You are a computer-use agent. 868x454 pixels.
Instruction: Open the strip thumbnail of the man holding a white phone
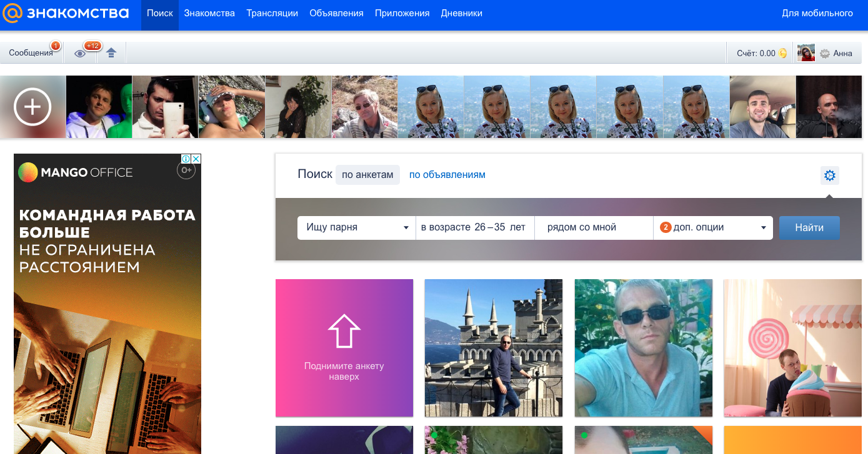tap(166, 107)
